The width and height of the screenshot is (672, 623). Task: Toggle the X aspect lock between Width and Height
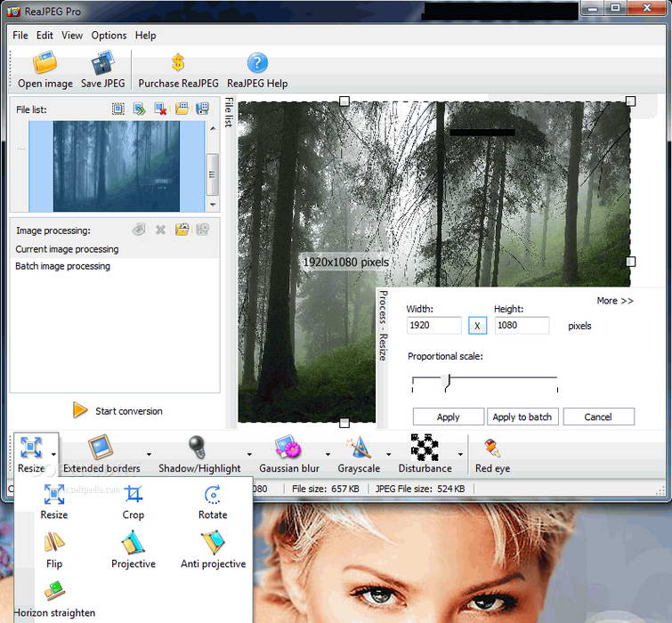[x=477, y=326]
